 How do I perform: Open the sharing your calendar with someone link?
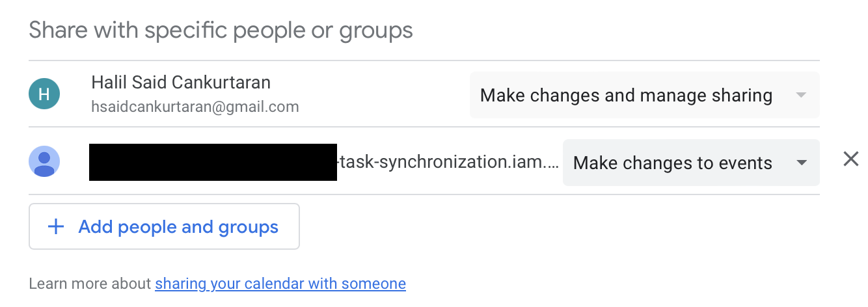[280, 284]
